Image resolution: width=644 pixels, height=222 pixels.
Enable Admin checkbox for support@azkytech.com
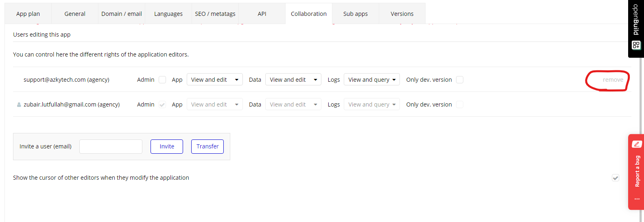point(162,80)
